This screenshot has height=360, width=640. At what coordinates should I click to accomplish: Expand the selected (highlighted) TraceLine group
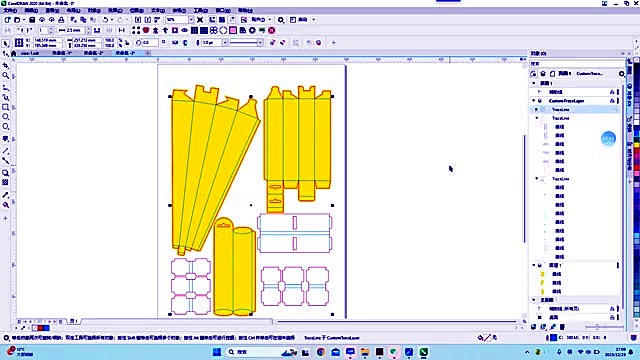click(x=536, y=109)
